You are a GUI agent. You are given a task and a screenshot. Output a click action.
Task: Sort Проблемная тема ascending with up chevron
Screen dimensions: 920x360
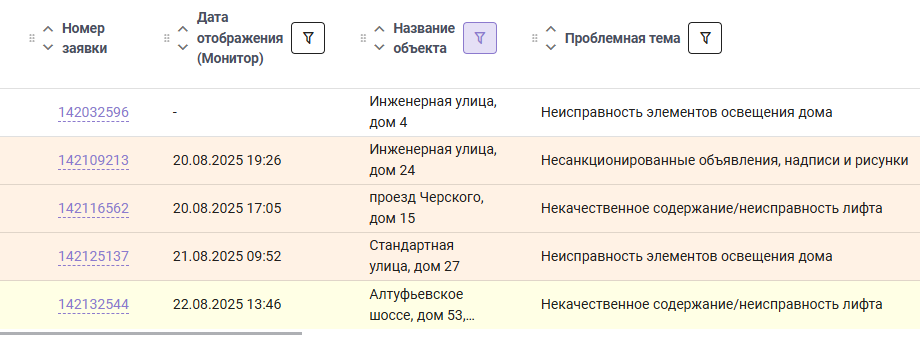point(550,29)
